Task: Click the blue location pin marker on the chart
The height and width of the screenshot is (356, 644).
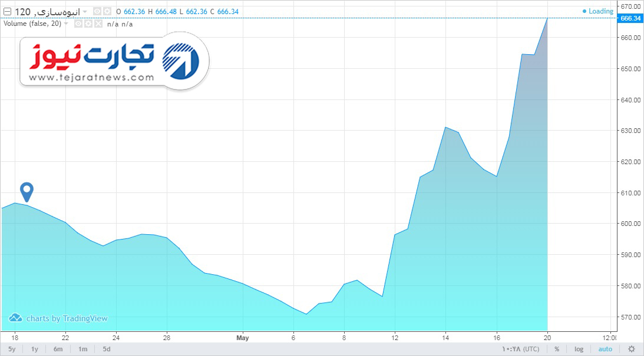Action: click(27, 192)
